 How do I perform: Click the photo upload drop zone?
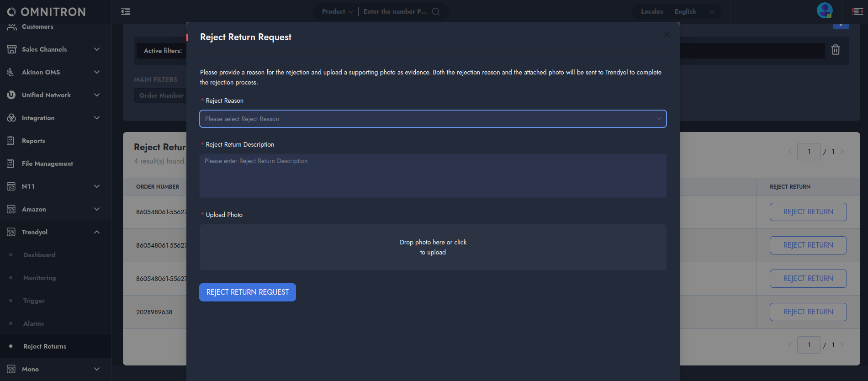(433, 247)
